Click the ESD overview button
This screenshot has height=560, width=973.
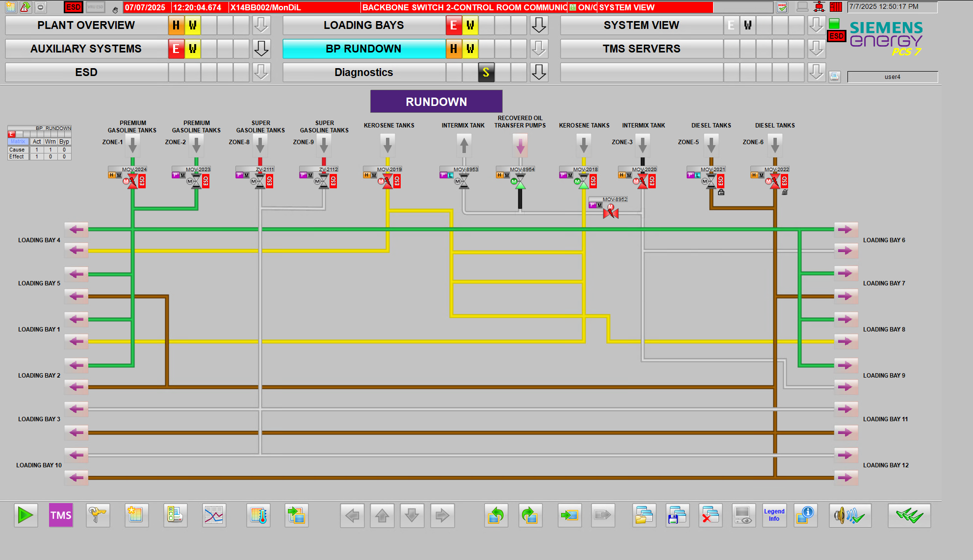(x=86, y=72)
